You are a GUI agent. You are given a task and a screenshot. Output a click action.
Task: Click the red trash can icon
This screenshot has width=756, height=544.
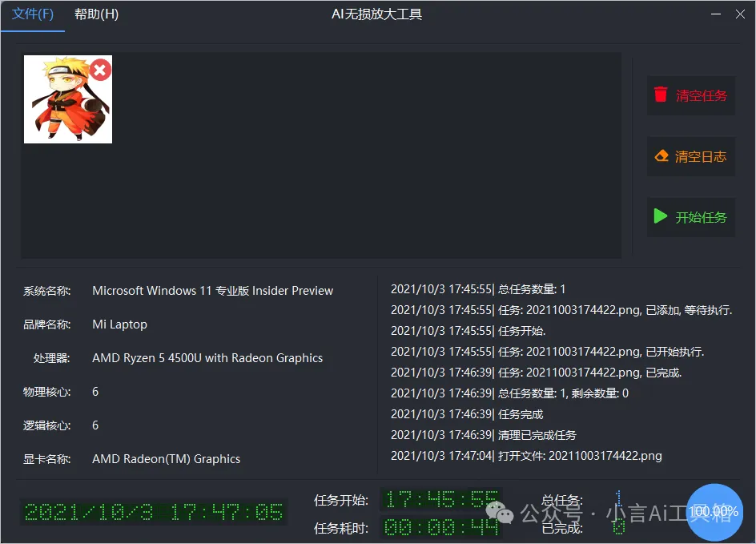pos(661,95)
